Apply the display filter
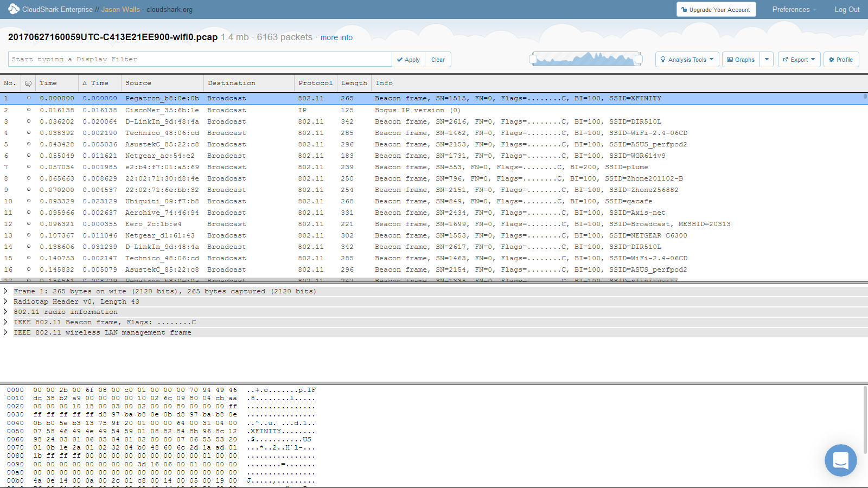The height and width of the screenshot is (488, 868). click(x=409, y=60)
